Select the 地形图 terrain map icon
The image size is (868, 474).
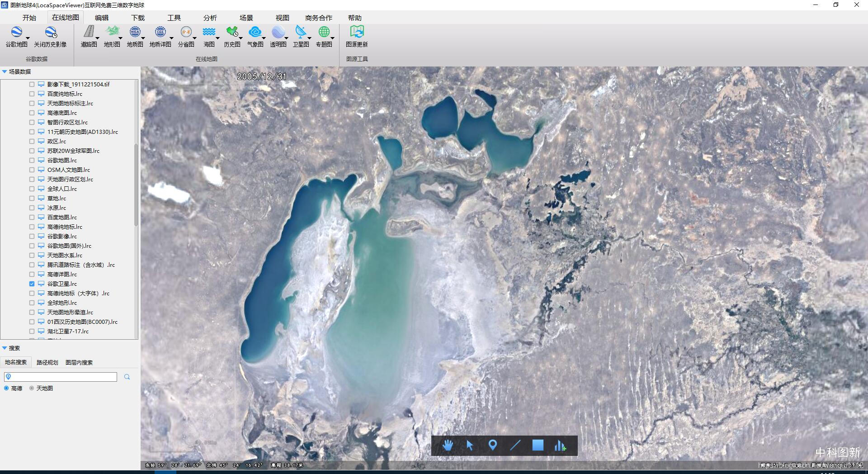coord(112,32)
